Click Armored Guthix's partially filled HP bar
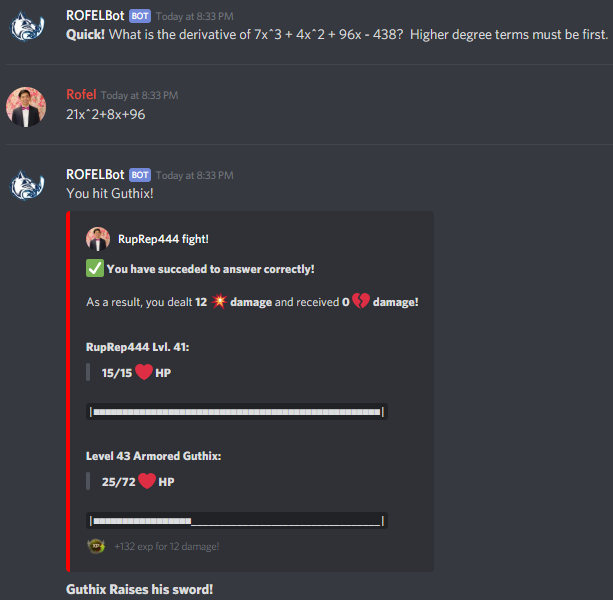The image size is (613, 600). pos(237,521)
